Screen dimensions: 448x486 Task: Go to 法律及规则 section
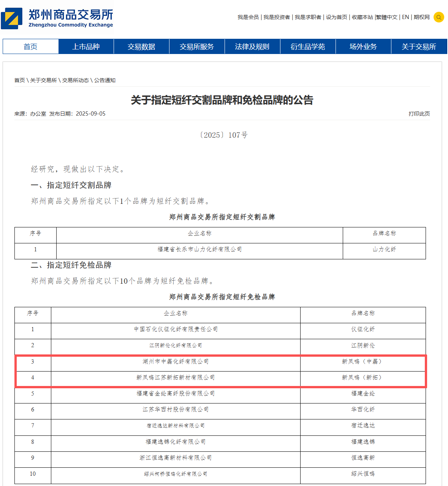click(252, 47)
